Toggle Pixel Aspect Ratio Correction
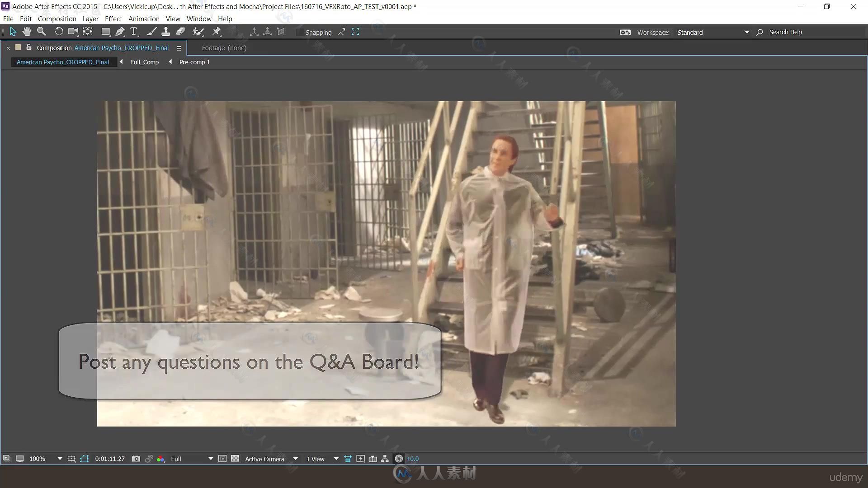This screenshot has height=488, width=868. (348, 459)
